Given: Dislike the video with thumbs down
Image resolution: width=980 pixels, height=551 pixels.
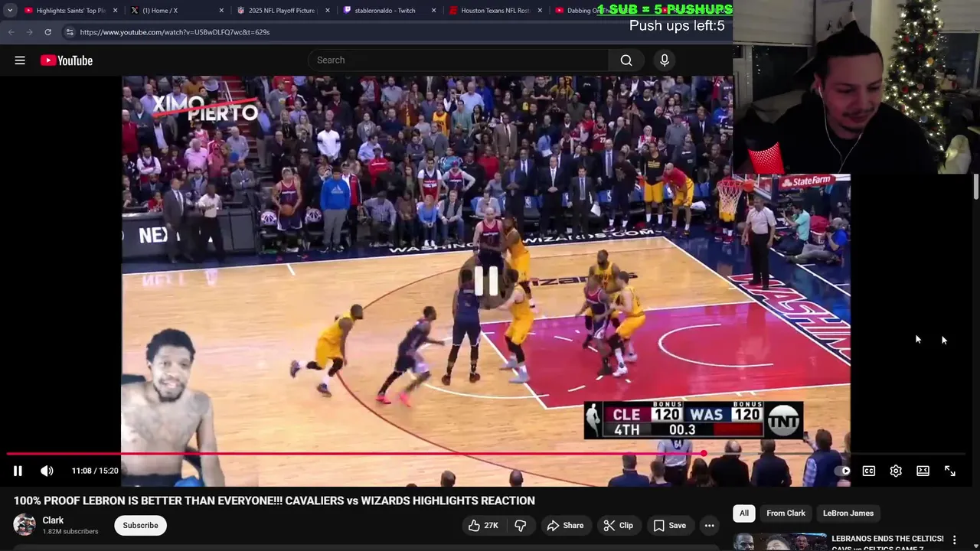Looking at the screenshot, I should pos(520,525).
